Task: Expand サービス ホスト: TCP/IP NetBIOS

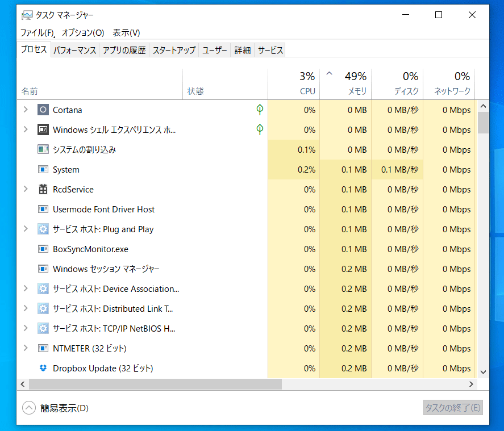Action: click(26, 329)
